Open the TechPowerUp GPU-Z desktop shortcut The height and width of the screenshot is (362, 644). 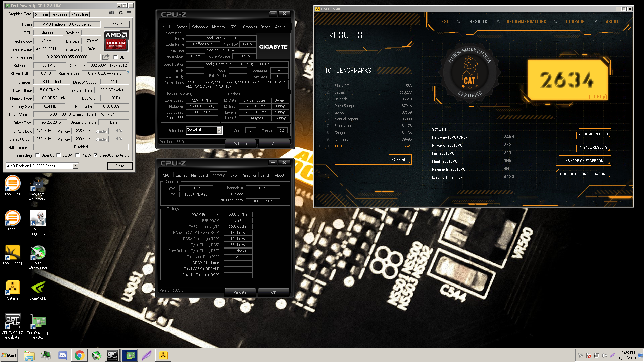click(x=38, y=326)
